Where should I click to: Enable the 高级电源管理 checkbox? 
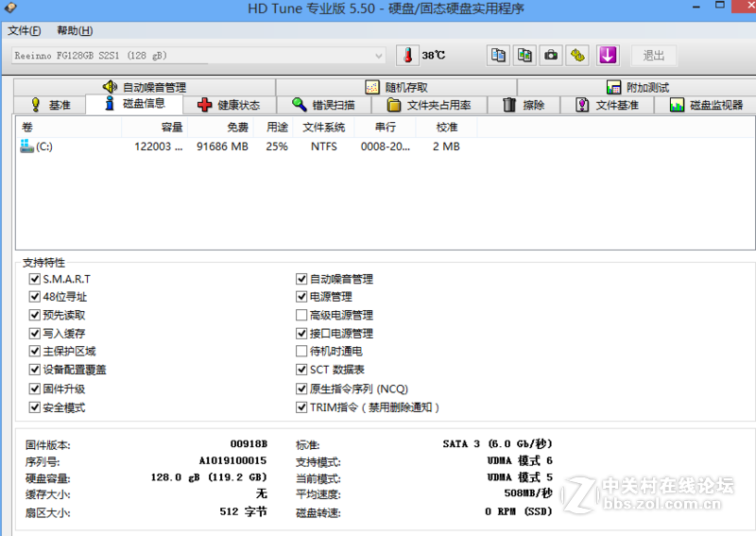click(301, 315)
